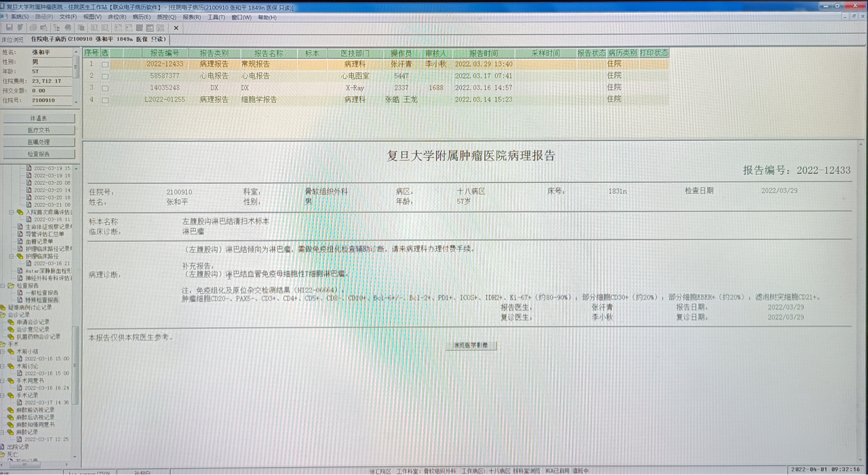
Task: Click the document icon beside 出院记录
Action: point(3,447)
